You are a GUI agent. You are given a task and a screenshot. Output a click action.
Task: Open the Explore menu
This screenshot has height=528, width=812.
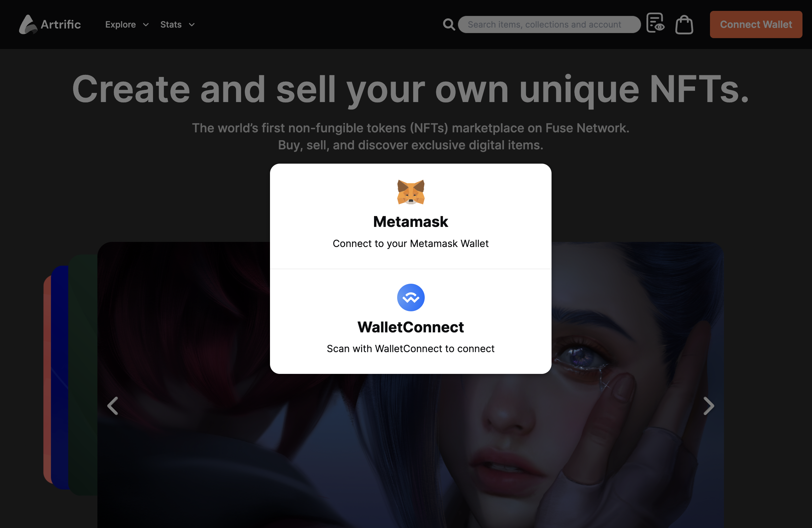pyautogui.click(x=120, y=24)
